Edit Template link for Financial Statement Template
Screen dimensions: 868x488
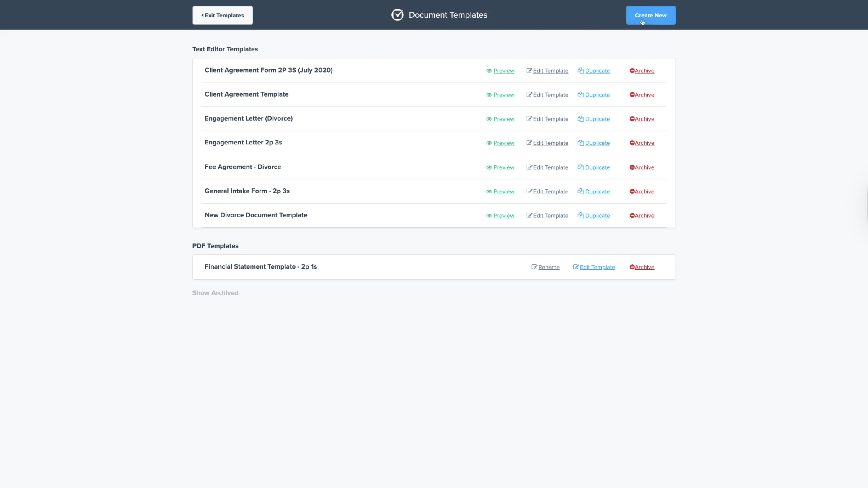598,267
